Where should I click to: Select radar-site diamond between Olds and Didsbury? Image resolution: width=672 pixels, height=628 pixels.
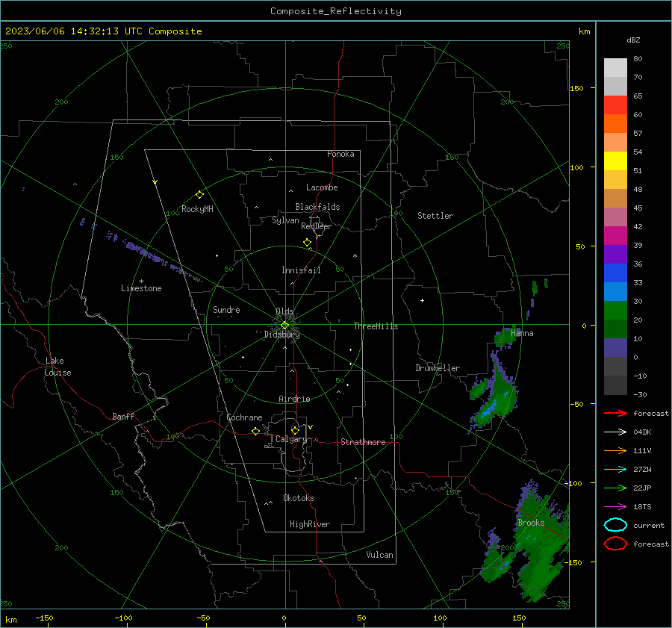[284, 325]
